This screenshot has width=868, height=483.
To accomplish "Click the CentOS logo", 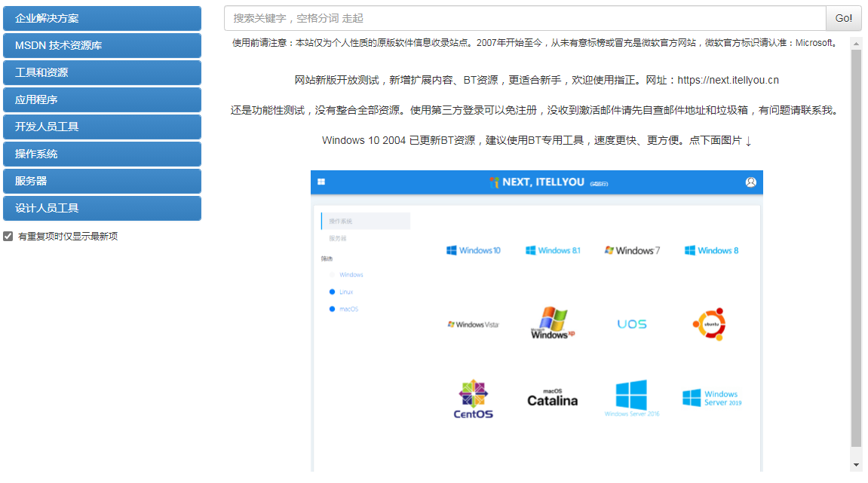I will click(474, 399).
